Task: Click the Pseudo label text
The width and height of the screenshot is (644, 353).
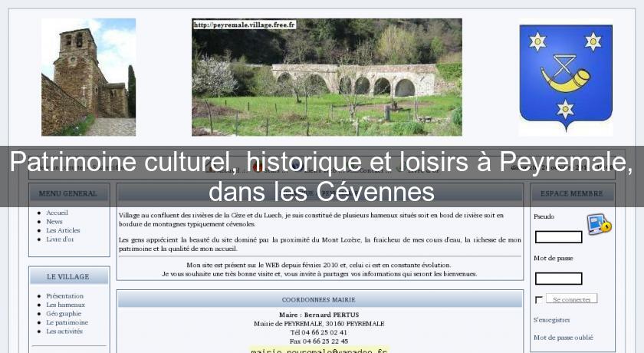Action: [544, 216]
